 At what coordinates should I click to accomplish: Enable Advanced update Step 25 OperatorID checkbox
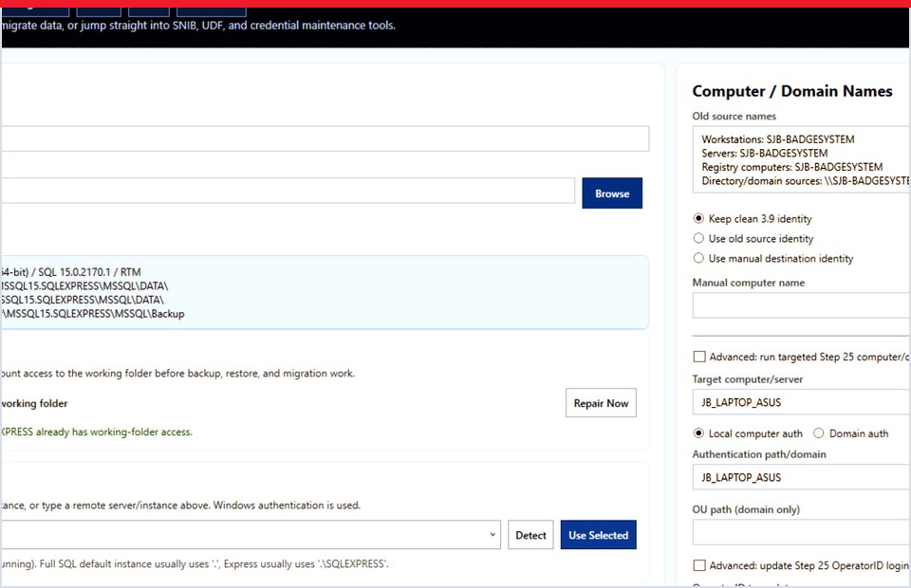[x=699, y=565]
